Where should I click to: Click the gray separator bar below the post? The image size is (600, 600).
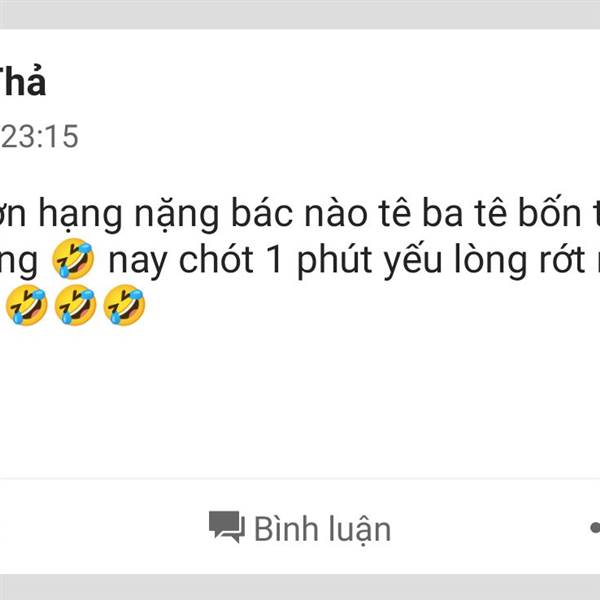(x=300, y=587)
